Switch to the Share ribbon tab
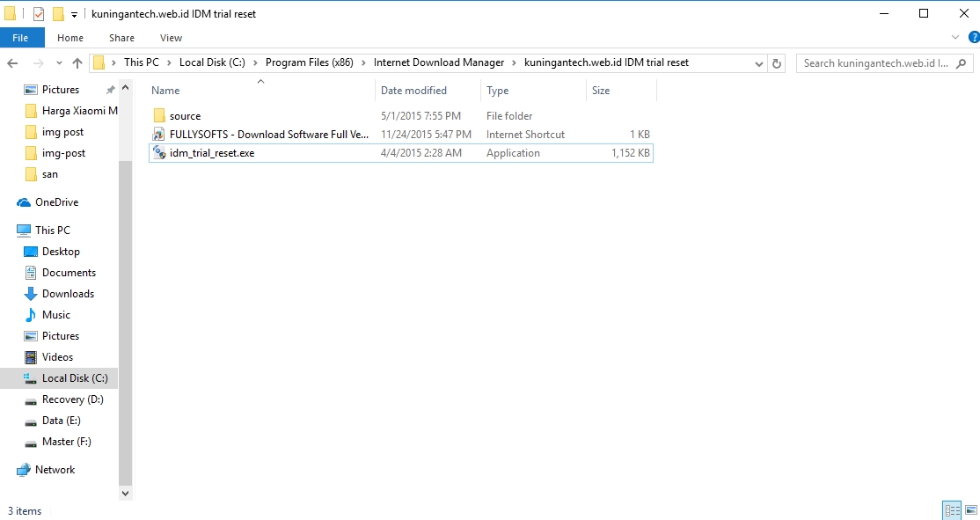The height and width of the screenshot is (520, 980). coord(121,38)
